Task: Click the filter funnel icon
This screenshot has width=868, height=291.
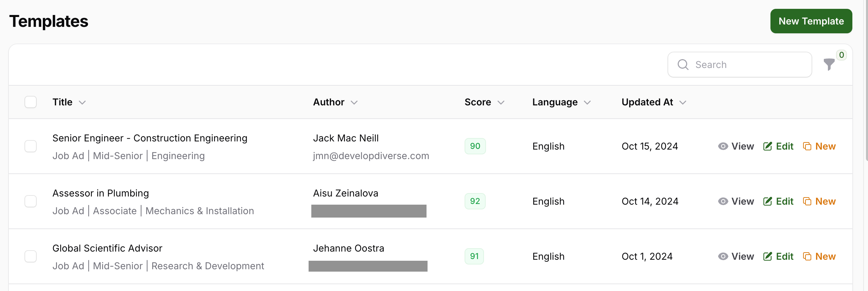Action: (x=829, y=64)
